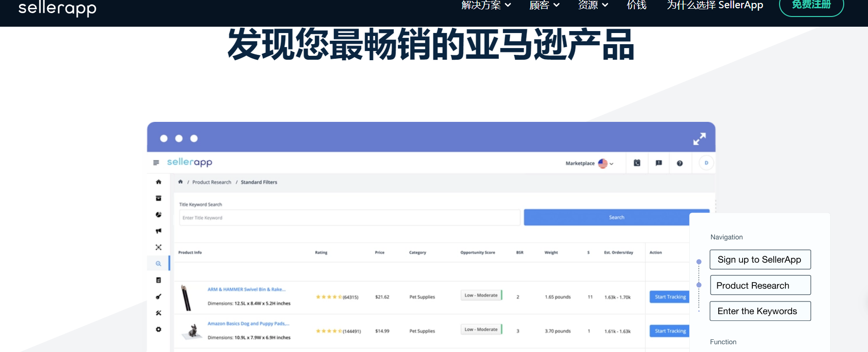Open 为什么选择 SellerApp menu item

[715, 5]
